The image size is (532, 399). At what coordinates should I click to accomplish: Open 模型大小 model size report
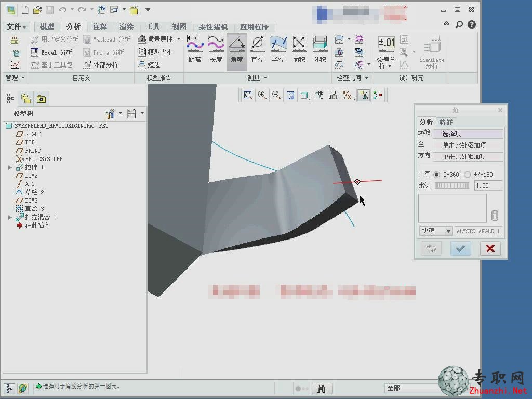click(155, 52)
